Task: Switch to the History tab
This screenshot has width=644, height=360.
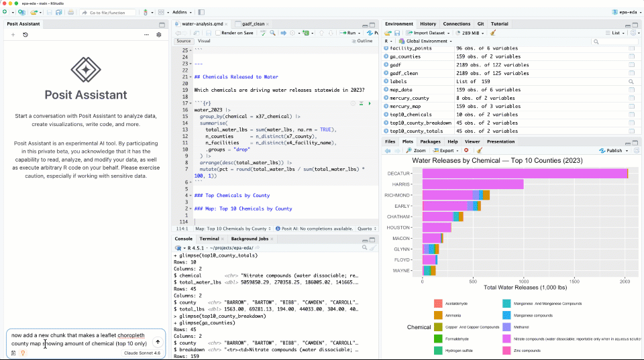Action: [x=428, y=24]
